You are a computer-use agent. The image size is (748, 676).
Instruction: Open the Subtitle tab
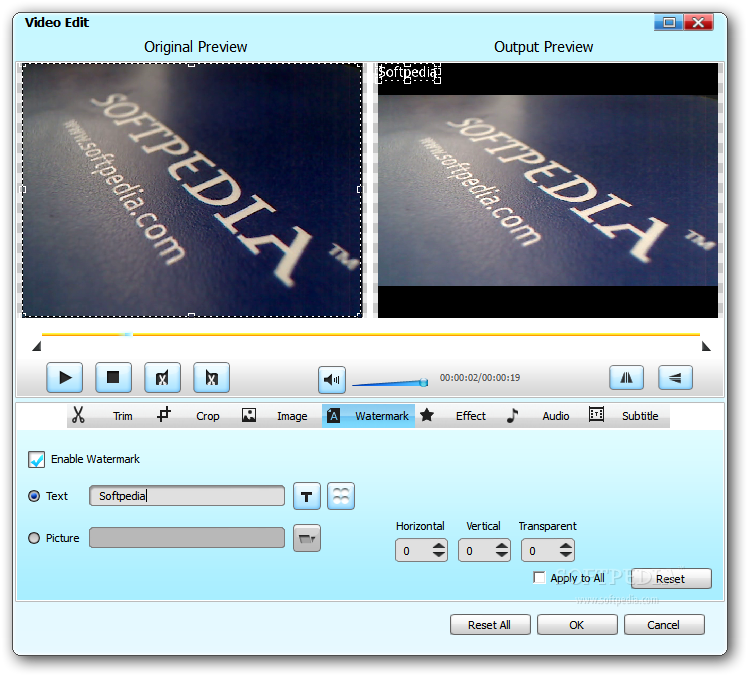click(640, 416)
